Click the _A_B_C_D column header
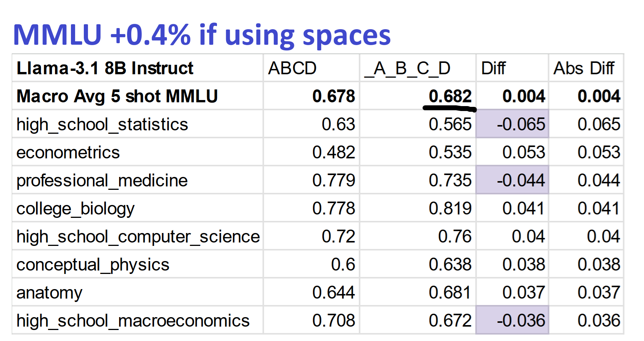 407,69
